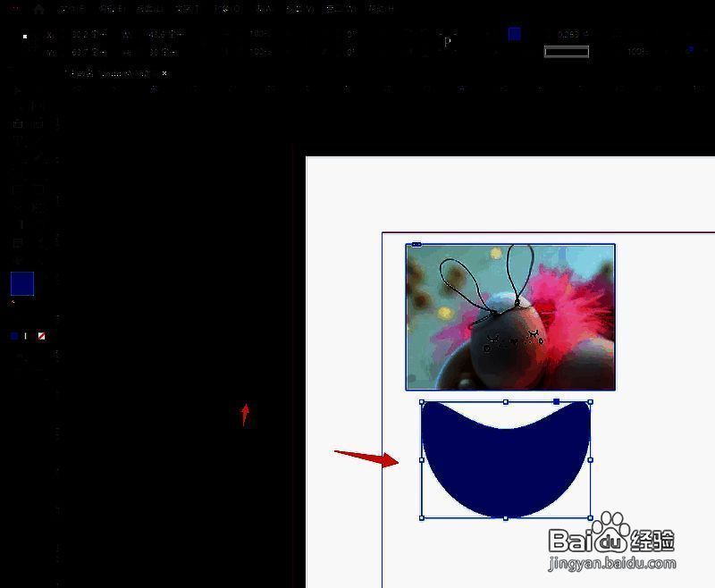This screenshot has height=588, width=715.
Task: Toggle Apply None button with red slash
Action: point(41,336)
